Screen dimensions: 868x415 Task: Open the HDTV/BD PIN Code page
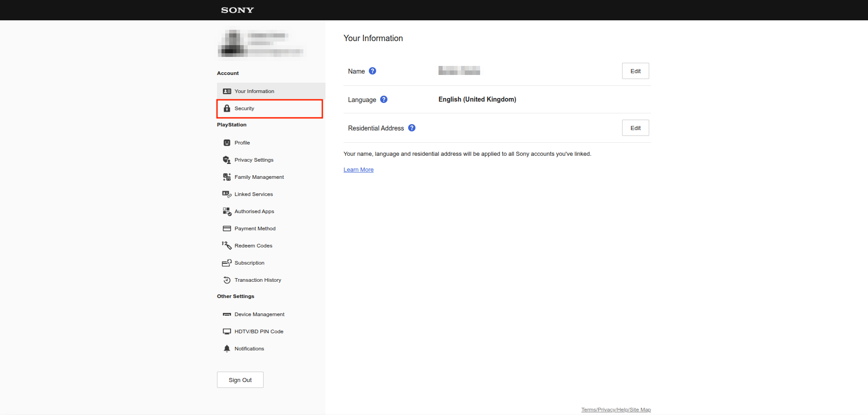pos(271,331)
